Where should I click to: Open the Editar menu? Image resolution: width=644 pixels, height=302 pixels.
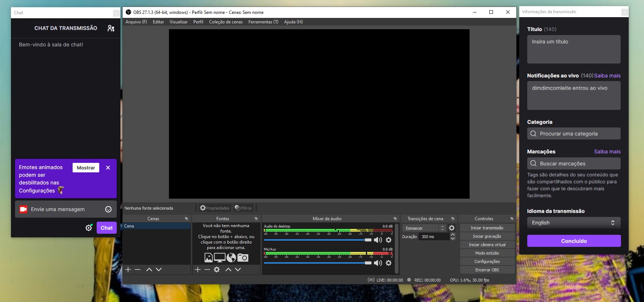(x=158, y=22)
